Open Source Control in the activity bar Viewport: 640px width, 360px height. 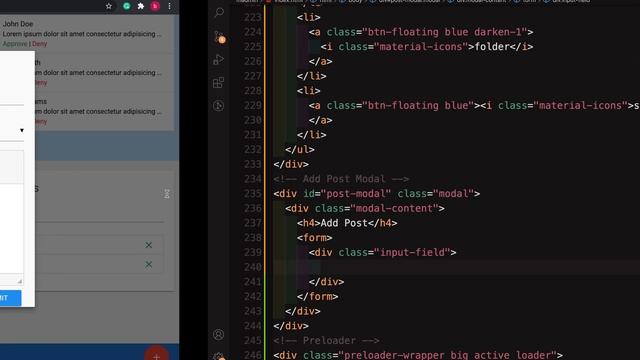(x=219, y=37)
